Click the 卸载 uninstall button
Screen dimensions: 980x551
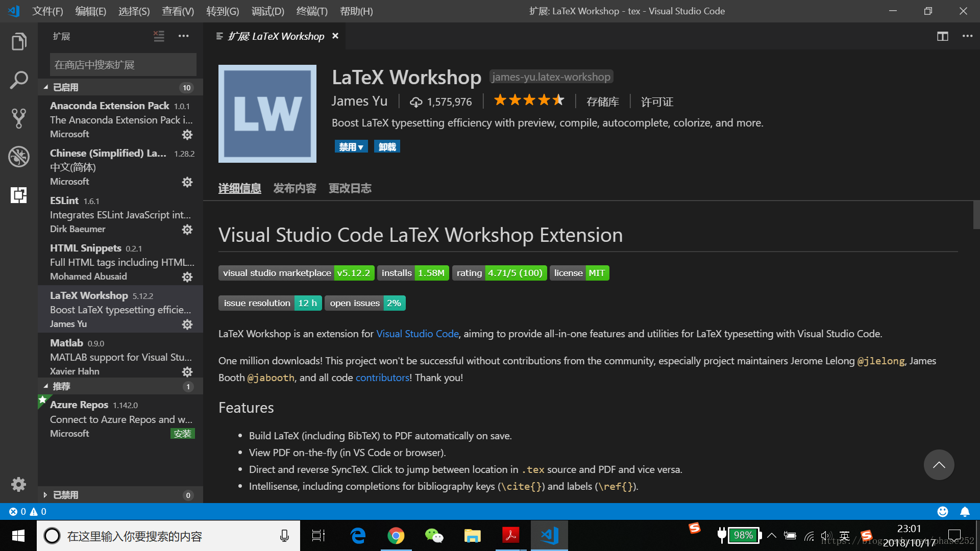[387, 147]
